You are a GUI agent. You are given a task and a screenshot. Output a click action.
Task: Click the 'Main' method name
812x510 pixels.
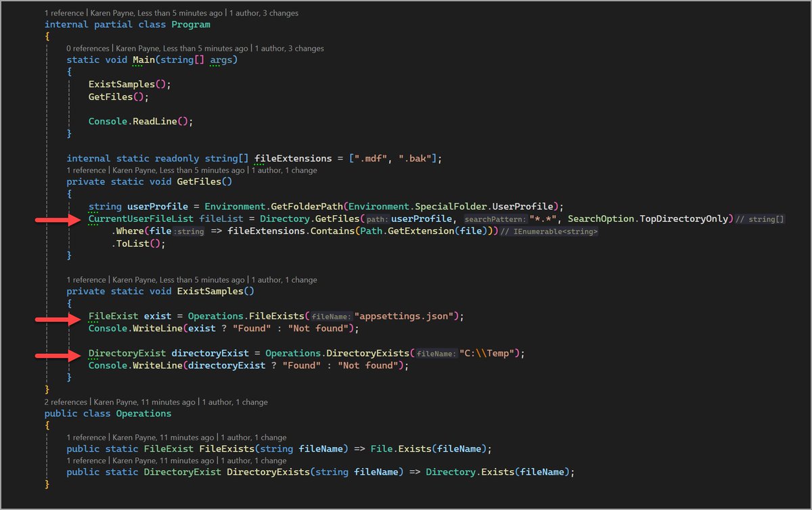point(143,60)
